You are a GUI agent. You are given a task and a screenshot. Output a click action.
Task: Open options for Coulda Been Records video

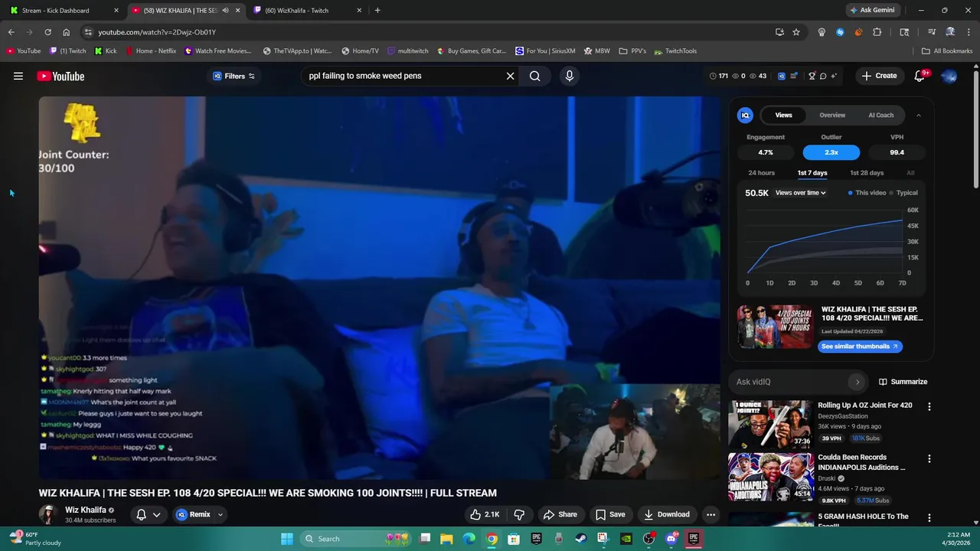coord(929,459)
